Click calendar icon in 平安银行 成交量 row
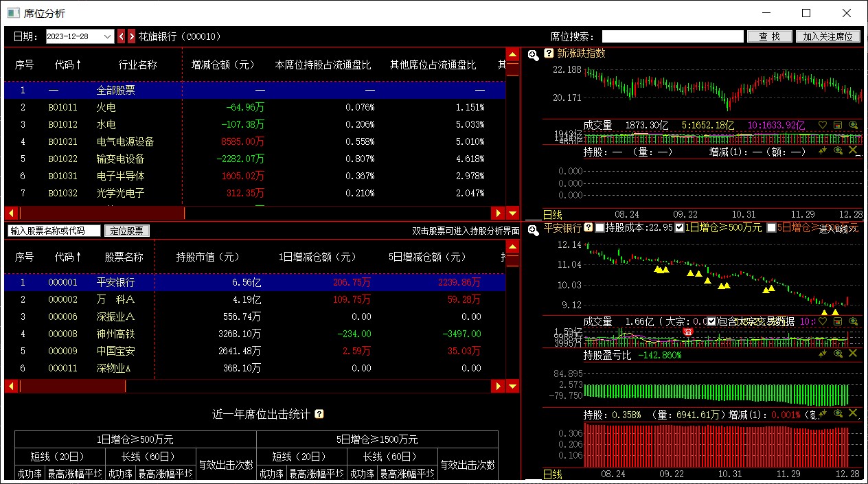868x484 pixels. (837, 321)
